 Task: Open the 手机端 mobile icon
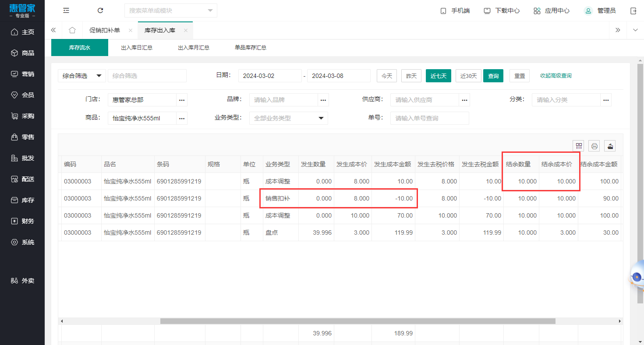click(443, 11)
